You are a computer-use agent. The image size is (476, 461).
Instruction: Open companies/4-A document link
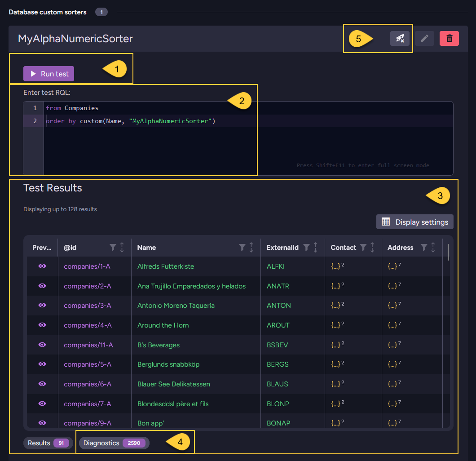[88, 325]
